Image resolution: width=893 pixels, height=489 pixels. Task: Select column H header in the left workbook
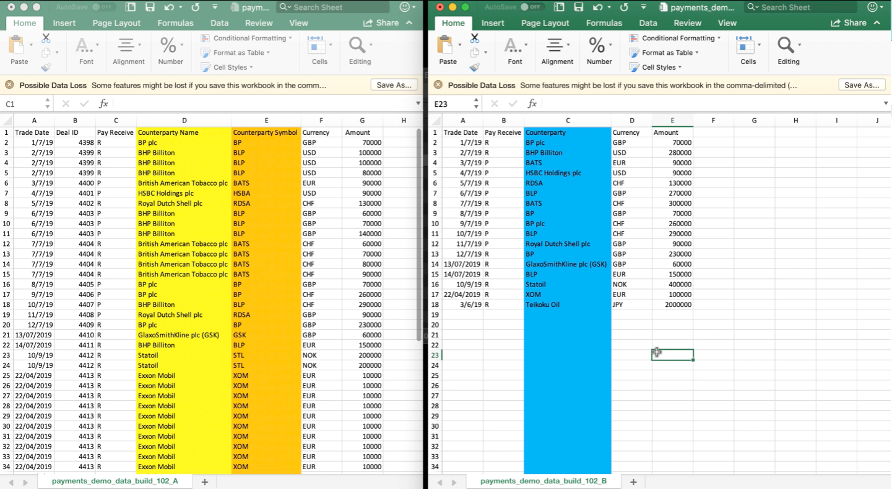pyautogui.click(x=403, y=120)
